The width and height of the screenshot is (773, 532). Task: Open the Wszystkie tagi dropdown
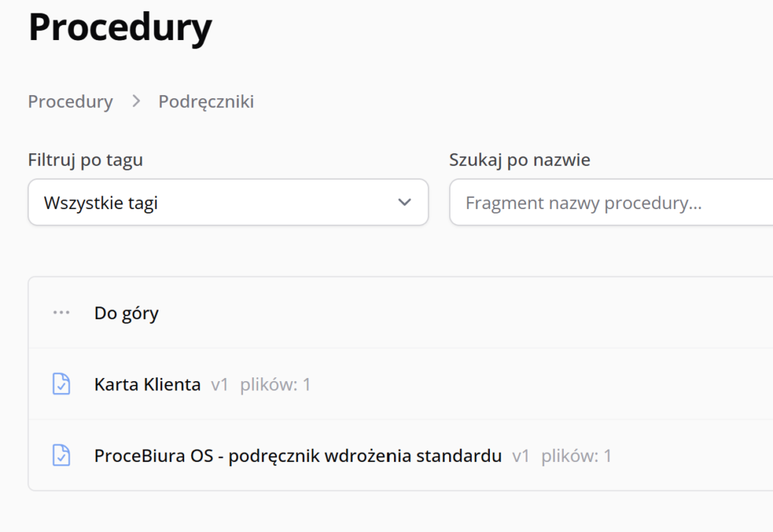[228, 202]
